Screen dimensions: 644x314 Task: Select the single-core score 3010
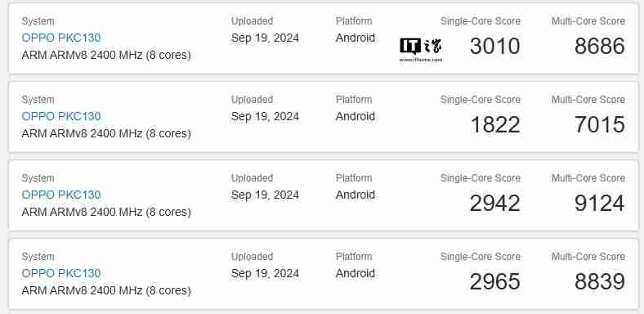coord(495,46)
